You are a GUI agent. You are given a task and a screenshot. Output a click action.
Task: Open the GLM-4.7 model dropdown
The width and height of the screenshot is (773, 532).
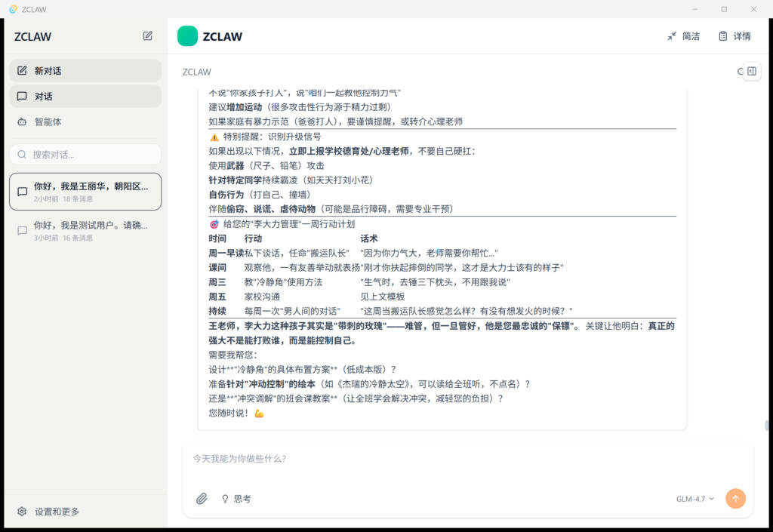pyautogui.click(x=694, y=499)
